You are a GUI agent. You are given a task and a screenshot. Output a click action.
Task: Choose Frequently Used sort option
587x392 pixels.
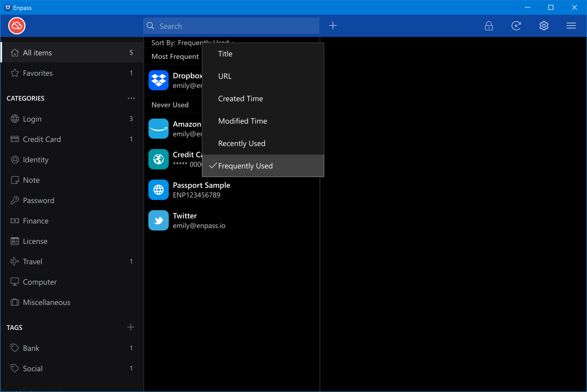pyautogui.click(x=263, y=166)
